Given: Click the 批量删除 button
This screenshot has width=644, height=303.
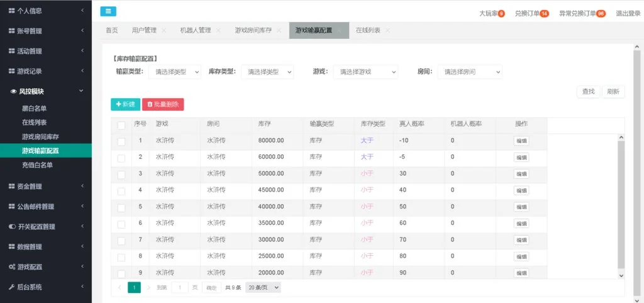Looking at the screenshot, I should 163,105.
